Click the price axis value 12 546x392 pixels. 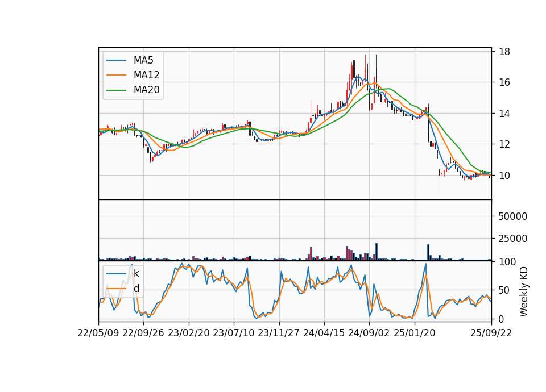(x=504, y=144)
